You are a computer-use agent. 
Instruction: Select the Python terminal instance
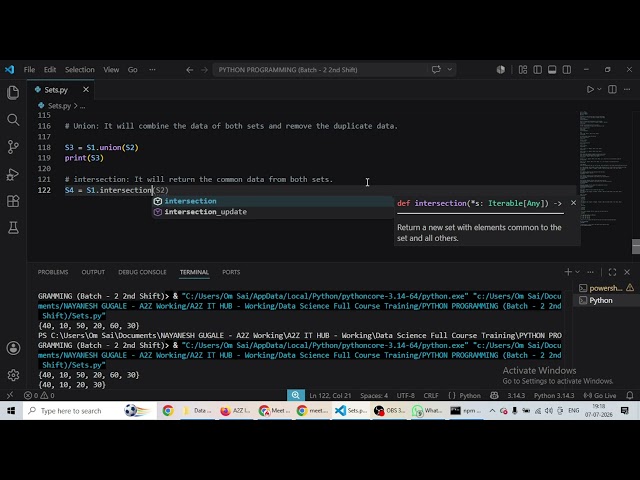click(607, 300)
